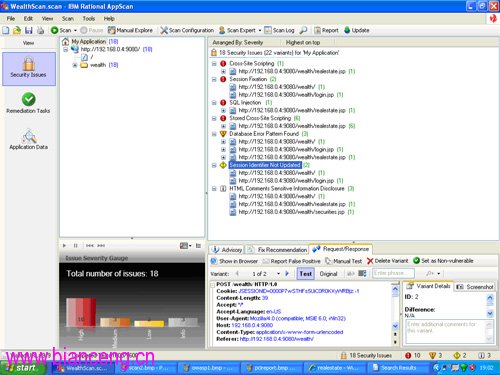The image size is (500, 375).
Task: Open the Scan Log
Action: point(279,30)
